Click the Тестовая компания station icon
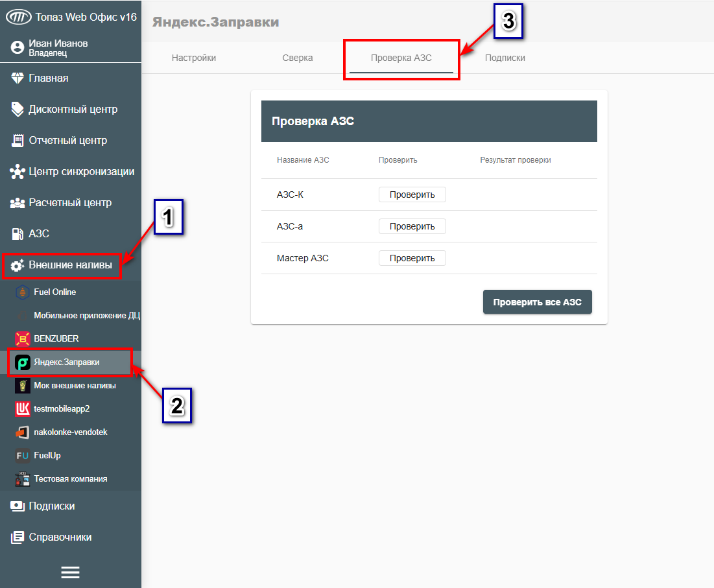Screen dimensions: 714x588 [22, 479]
